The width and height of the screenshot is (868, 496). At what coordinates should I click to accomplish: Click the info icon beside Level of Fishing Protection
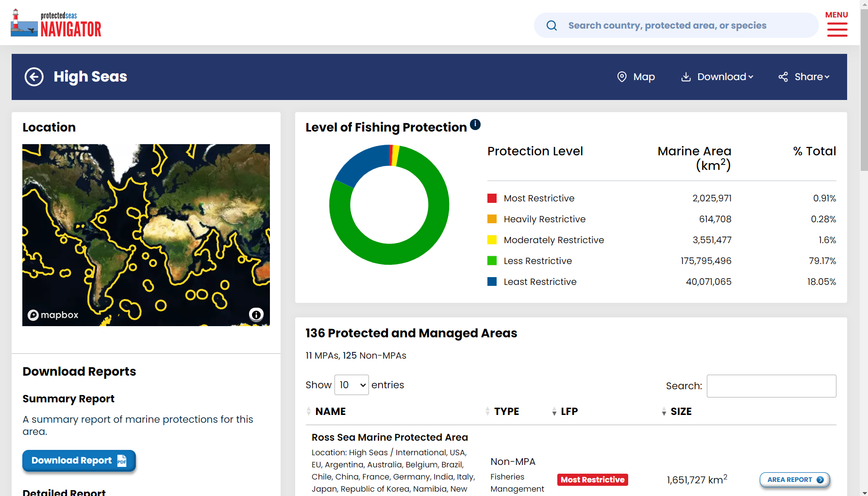[475, 124]
